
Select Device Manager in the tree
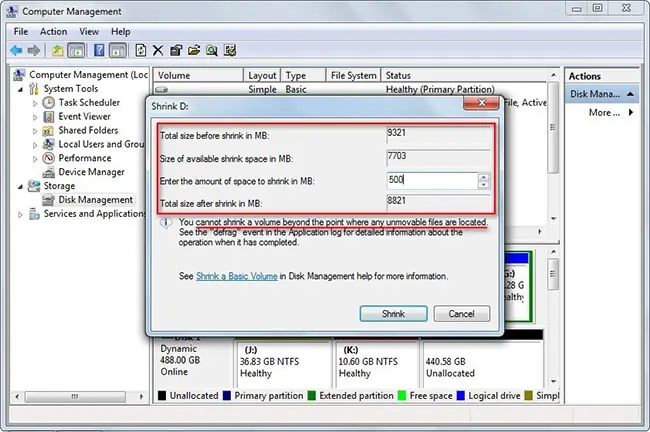91,172
